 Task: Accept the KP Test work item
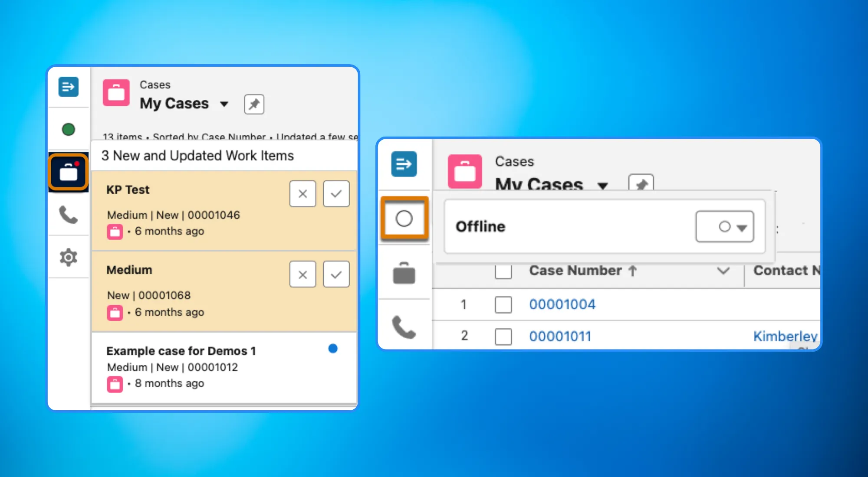(x=336, y=194)
